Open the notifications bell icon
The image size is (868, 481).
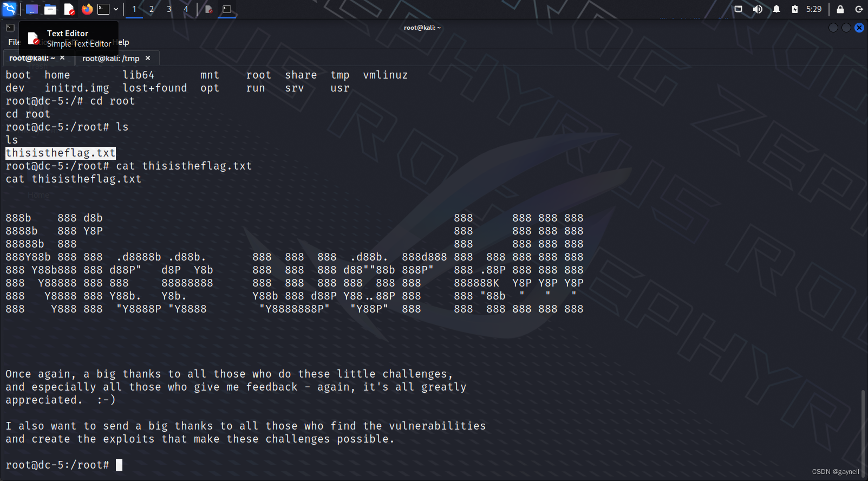[x=776, y=9]
